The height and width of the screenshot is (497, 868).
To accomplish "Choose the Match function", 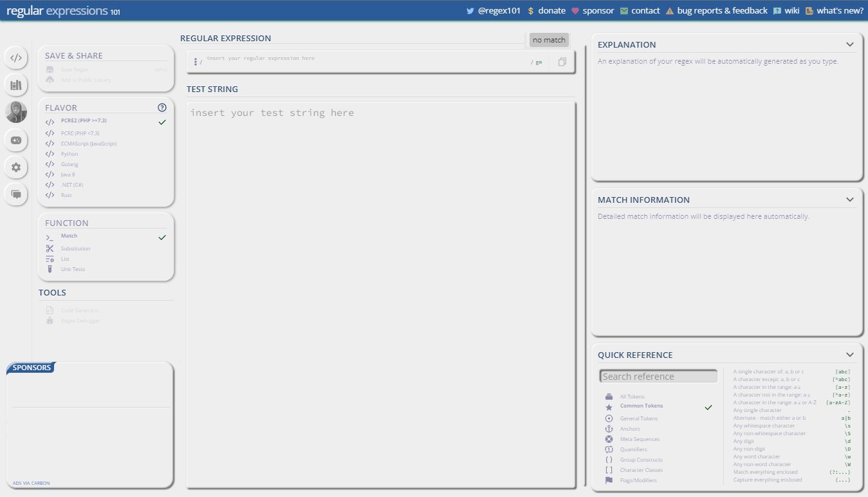I will [x=106, y=237].
